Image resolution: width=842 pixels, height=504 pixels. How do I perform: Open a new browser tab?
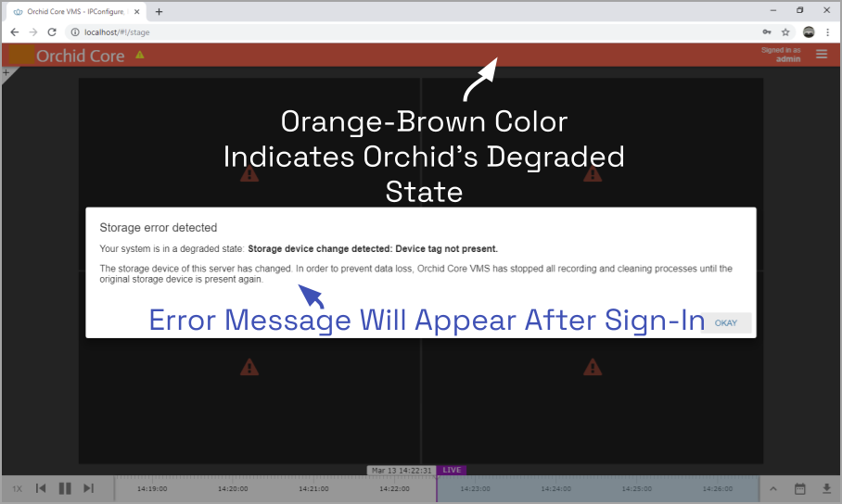coord(159,11)
